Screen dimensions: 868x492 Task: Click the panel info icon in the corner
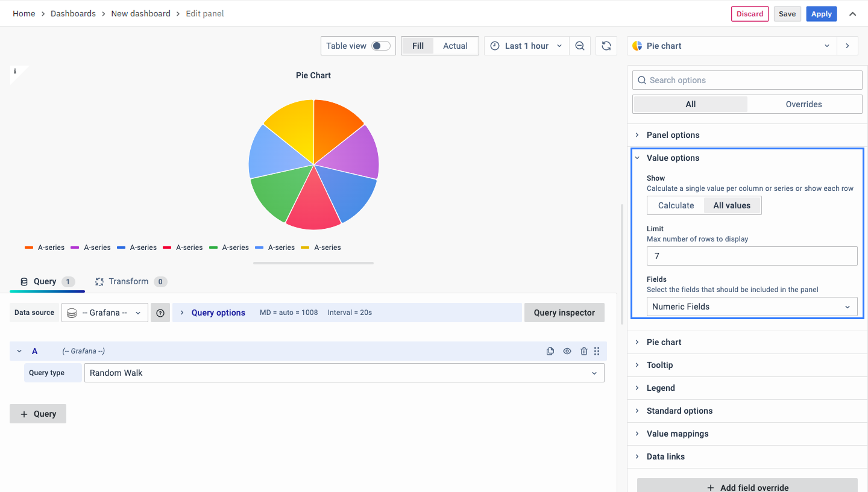(x=15, y=71)
